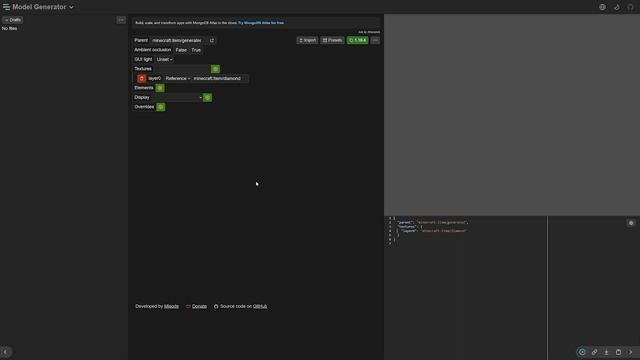Viewport: 640px width, 360px height.
Task: Open the Donate link
Action: pyautogui.click(x=199, y=306)
